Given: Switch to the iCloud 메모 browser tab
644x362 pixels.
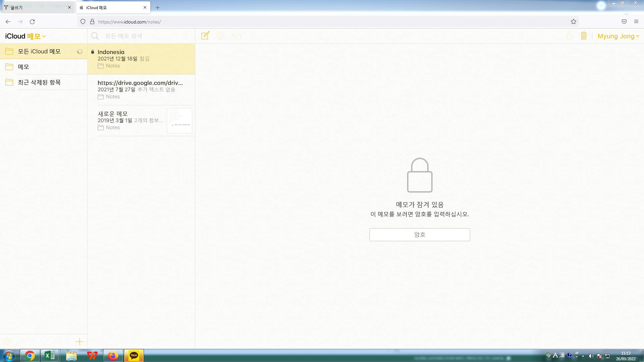Looking at the screenshot, I should pos(113,7).
